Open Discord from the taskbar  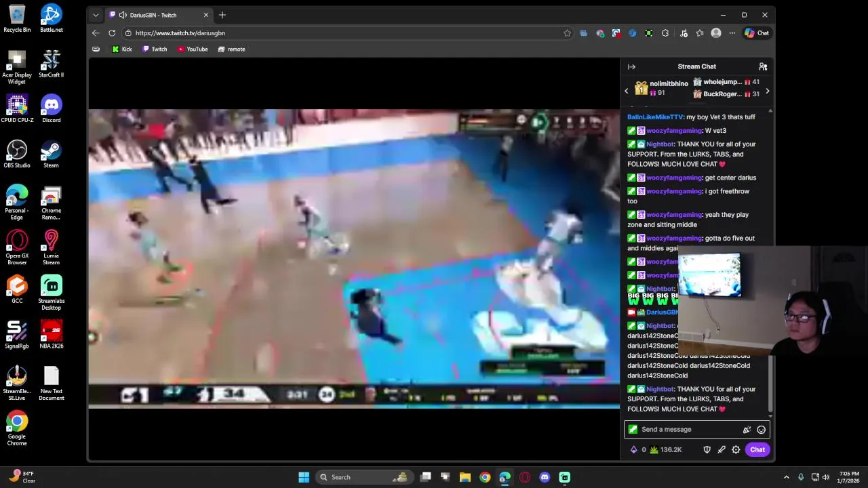pos(545,477)
